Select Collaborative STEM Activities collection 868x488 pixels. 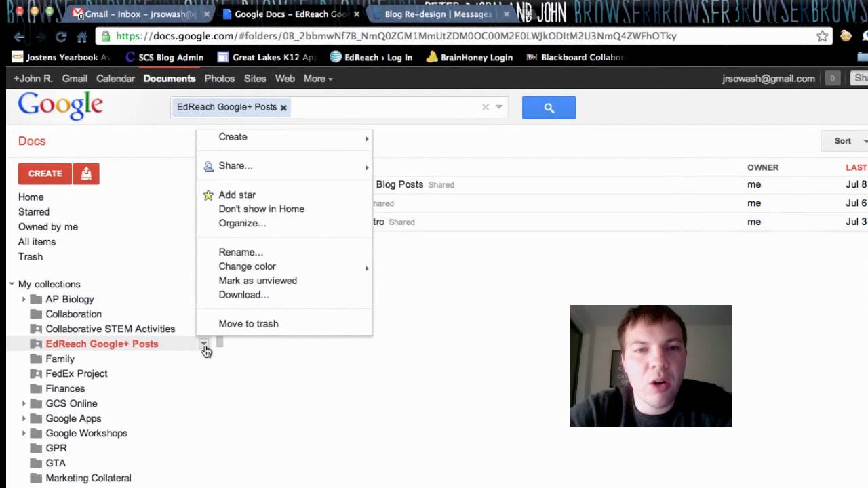coord(110,329)
